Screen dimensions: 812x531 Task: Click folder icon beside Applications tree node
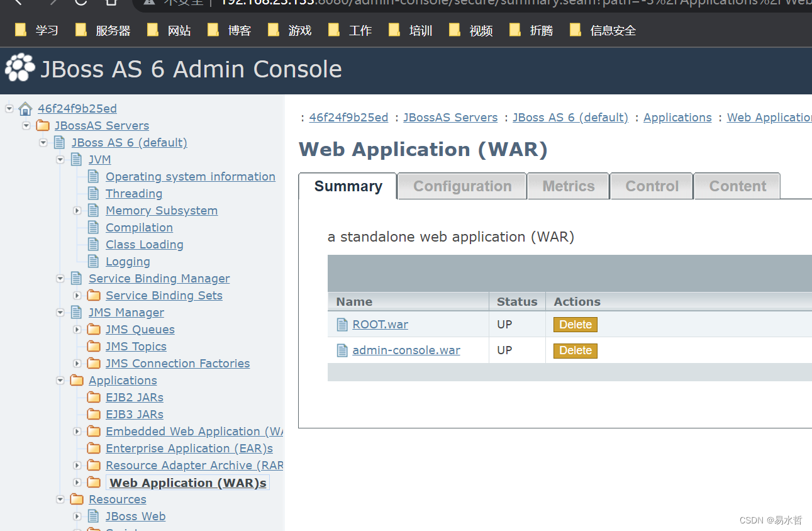(77, 381)
